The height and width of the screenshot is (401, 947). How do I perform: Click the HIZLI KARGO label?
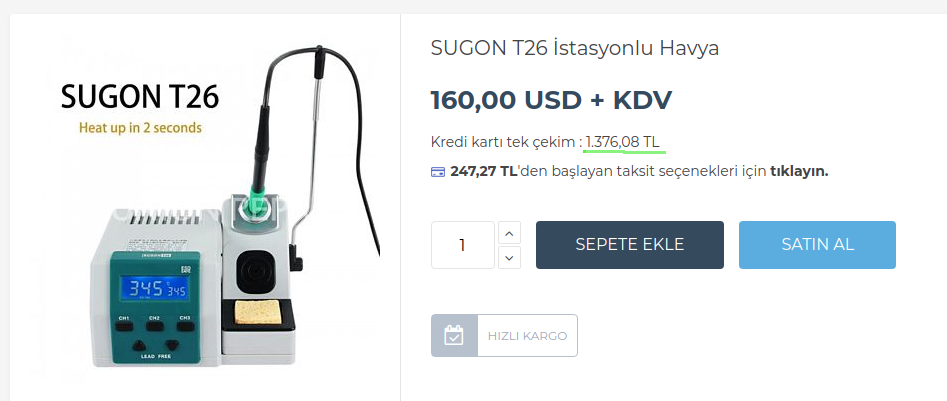[527, 336]
